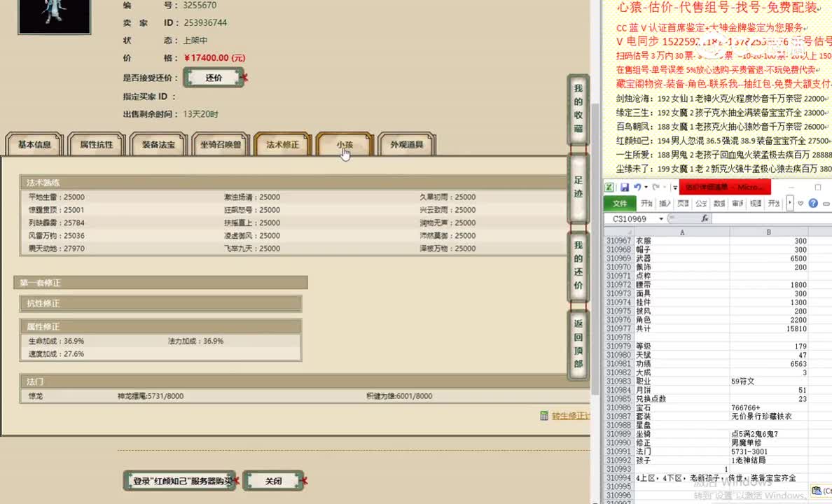Click the Undo icon in Excel
The height and width of the screenshot is (504, 832).
pos(637,186)
